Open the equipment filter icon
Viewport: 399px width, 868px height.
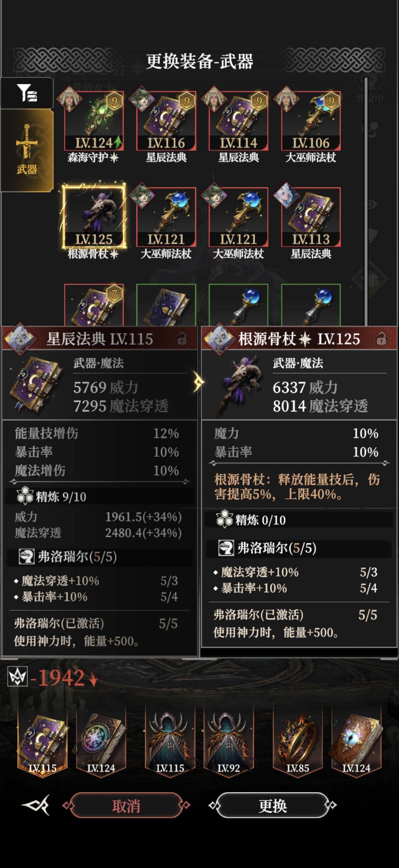(x=27, y=93)
